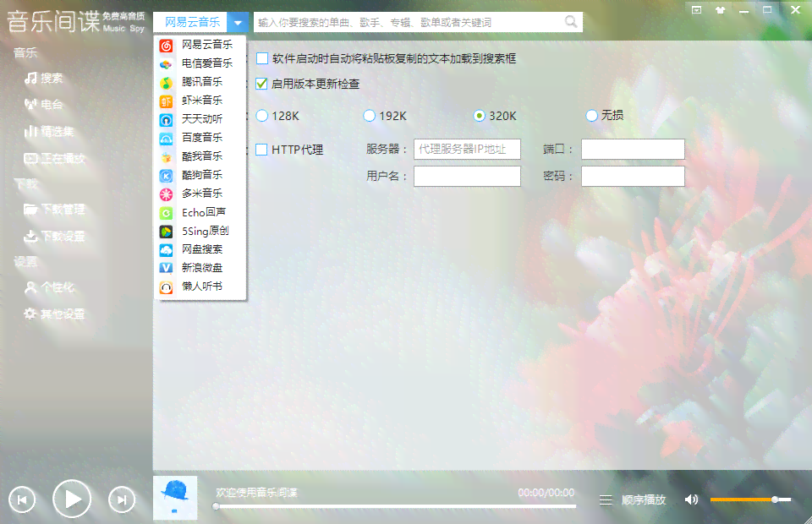Select Echo回声 source icon

pos(166,213)
